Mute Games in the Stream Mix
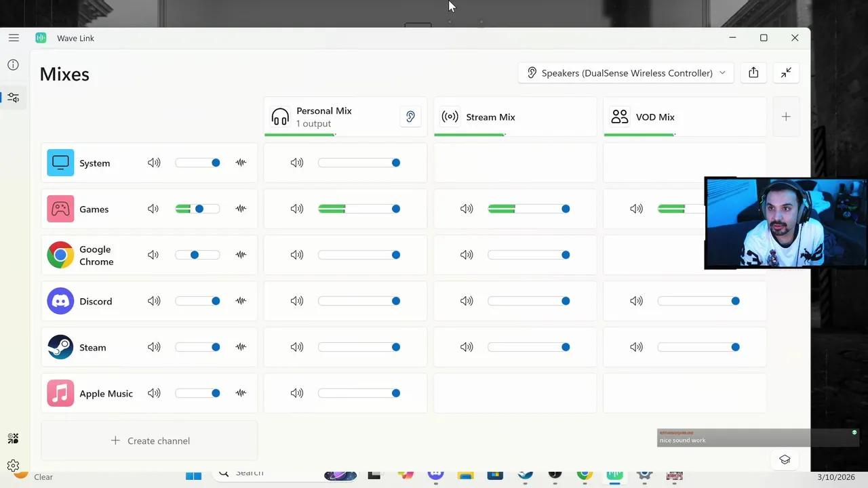 click(467, 209)
